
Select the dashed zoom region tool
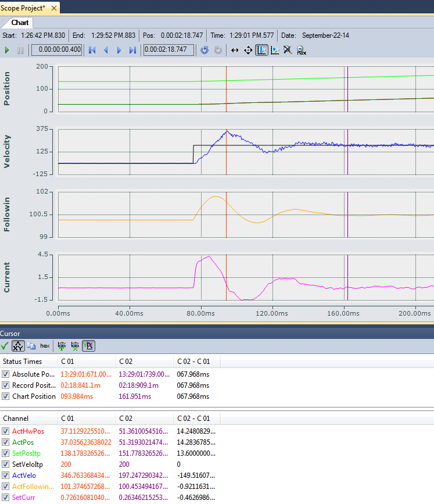[275, 50]
